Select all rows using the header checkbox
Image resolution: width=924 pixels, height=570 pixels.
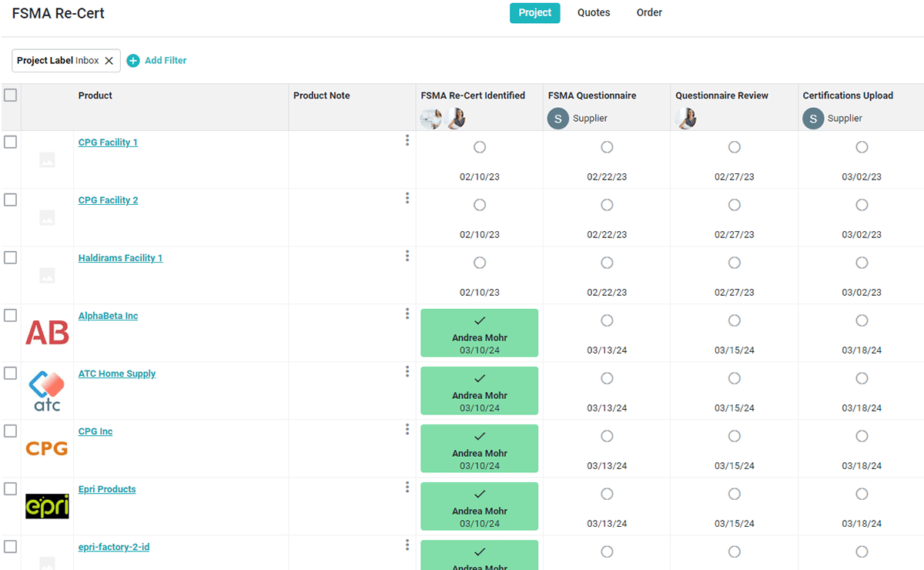click(x=10, y=95)
